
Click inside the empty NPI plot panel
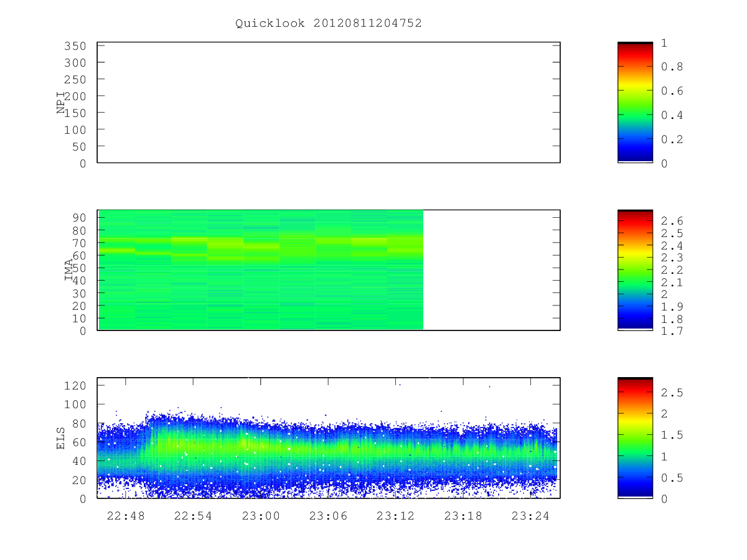click(x=329, y=102)
